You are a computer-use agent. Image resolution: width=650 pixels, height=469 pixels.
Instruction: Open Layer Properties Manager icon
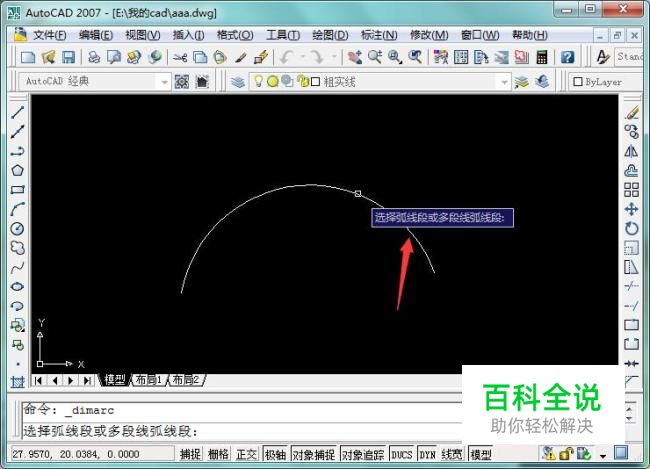238,82
